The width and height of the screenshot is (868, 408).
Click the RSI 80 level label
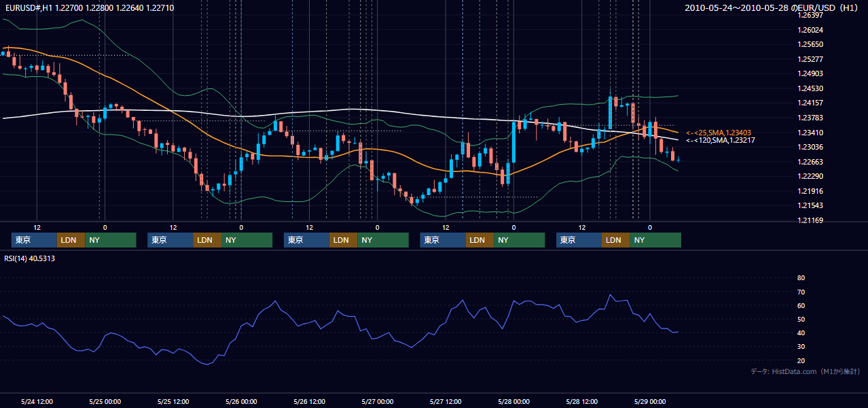[x=801, y=278]
